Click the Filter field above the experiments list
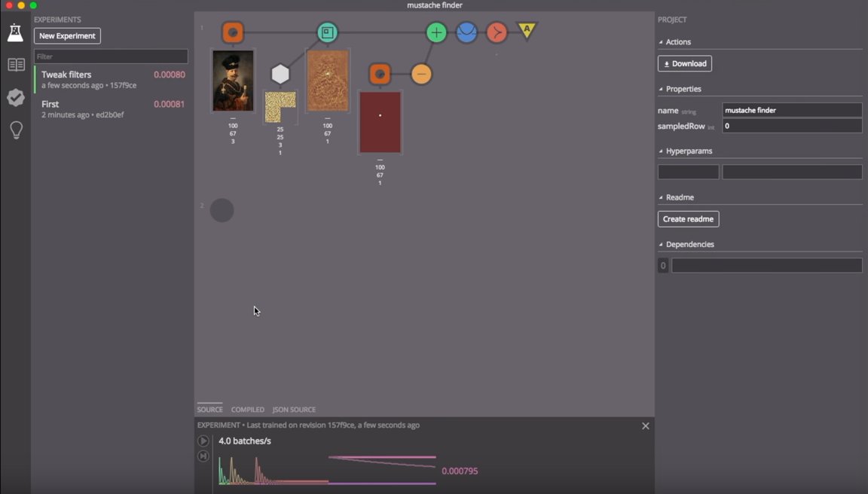The height and width of the screenshot is (494, 868). 111,56
